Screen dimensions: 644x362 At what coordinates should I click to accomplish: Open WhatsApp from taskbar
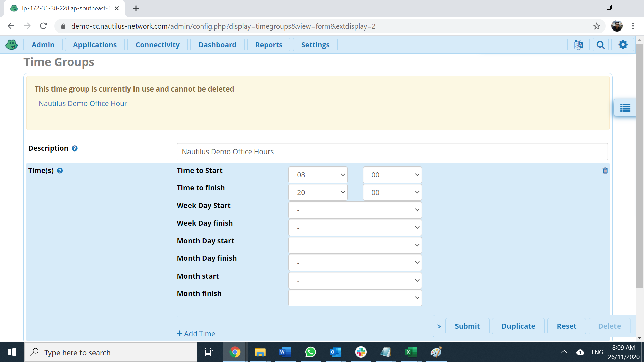(310, 352)
